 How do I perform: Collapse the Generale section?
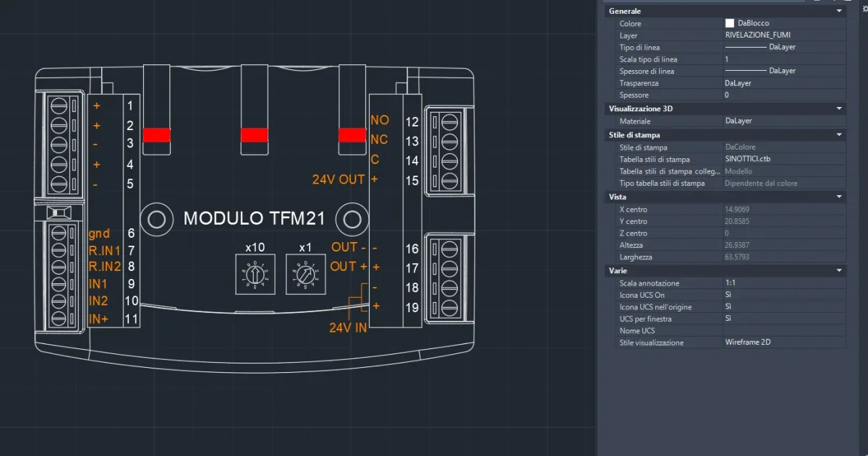839,12
